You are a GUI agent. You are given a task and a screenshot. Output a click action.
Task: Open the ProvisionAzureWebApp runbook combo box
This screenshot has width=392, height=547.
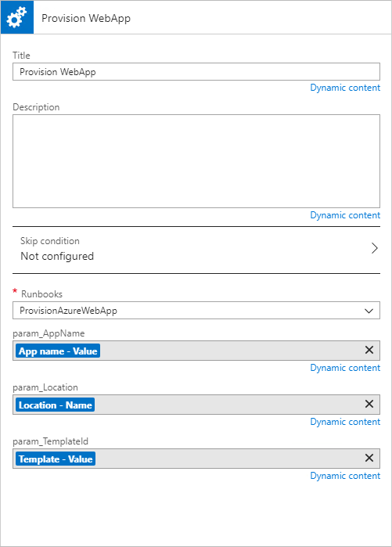196,311
